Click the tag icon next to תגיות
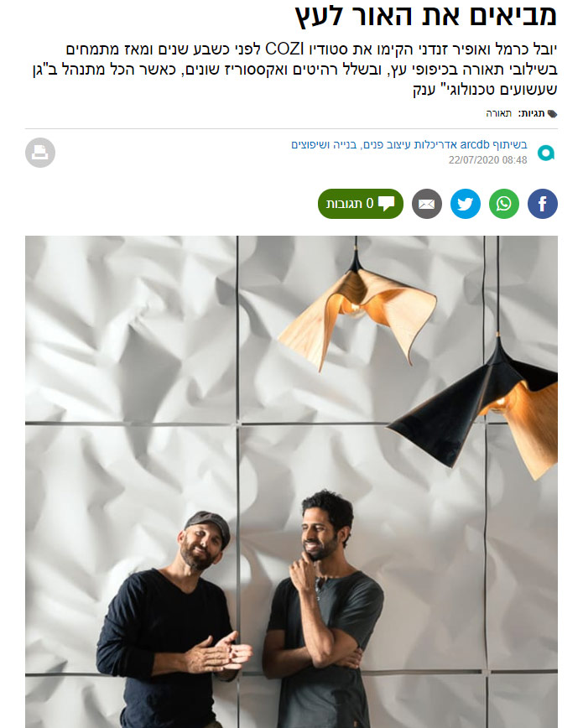Viewport: 583px width, 728px height. 552,114
